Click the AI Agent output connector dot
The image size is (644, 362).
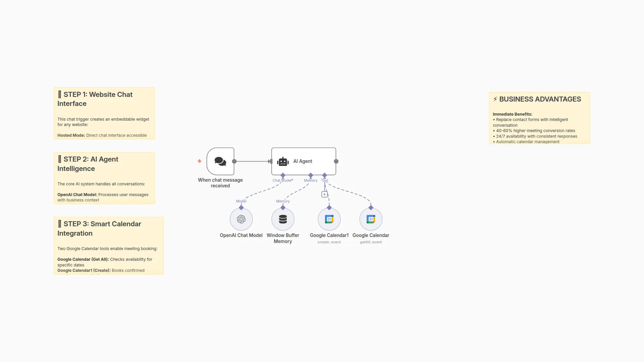point(336,161)
